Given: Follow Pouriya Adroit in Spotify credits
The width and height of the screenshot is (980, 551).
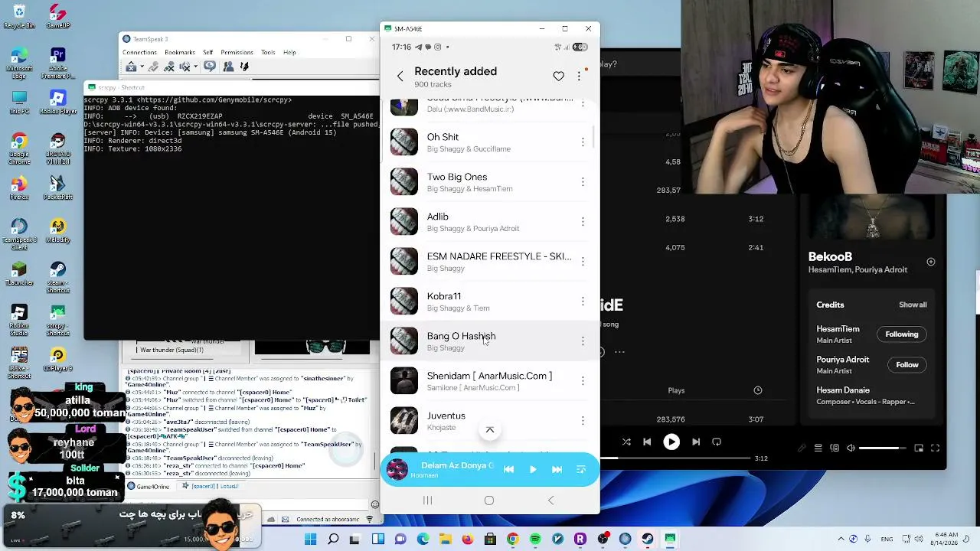Looking at the screenshot, I should (x=907, y=365).
